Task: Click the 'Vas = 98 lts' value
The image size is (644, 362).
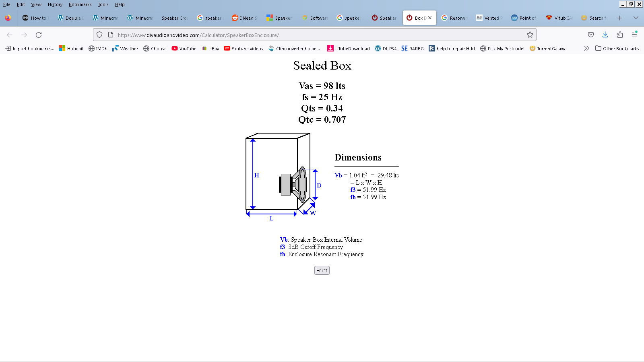Action: tap(322, 86)
